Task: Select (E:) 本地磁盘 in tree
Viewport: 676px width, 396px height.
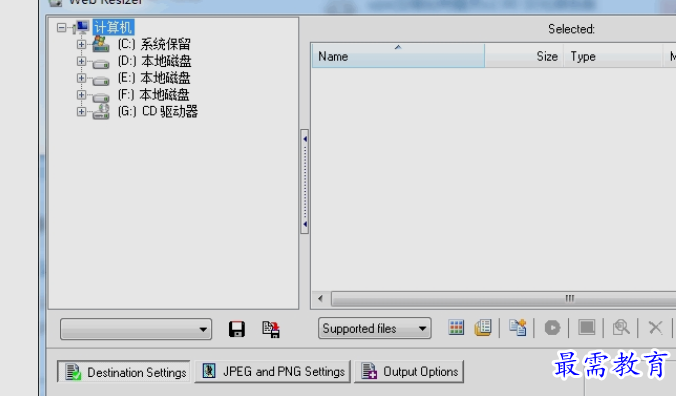Action: coord(154,78)
